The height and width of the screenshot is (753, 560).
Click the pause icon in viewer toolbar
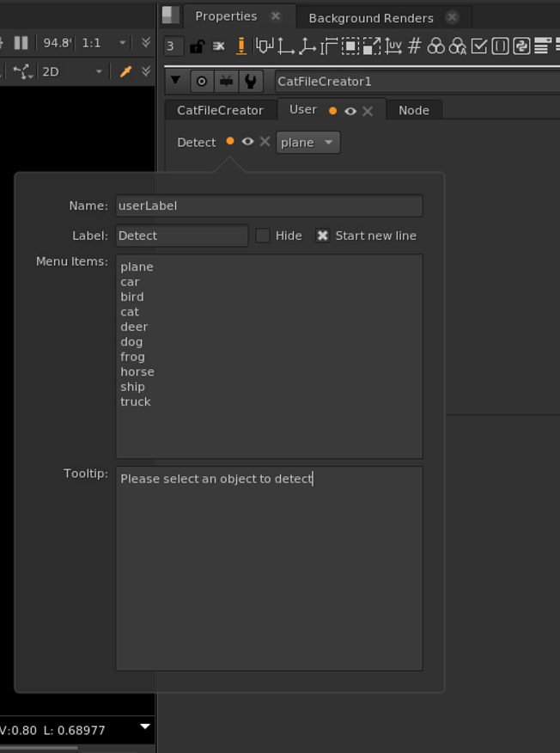pos(21,42)
